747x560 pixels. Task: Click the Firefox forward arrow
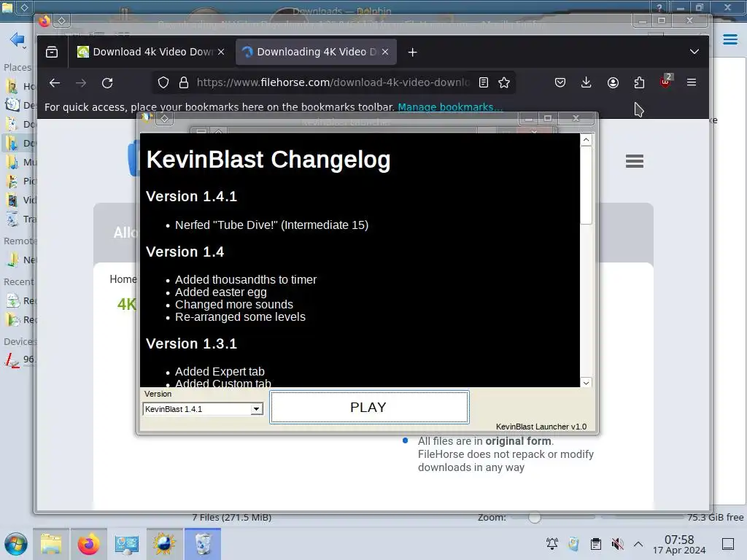pos(81,83)
